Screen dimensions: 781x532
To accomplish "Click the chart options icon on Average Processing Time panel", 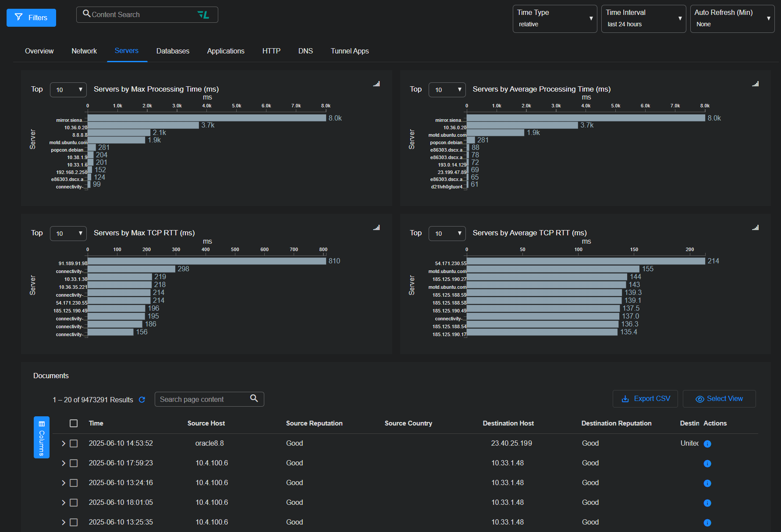I will click(x=755, y=84).
